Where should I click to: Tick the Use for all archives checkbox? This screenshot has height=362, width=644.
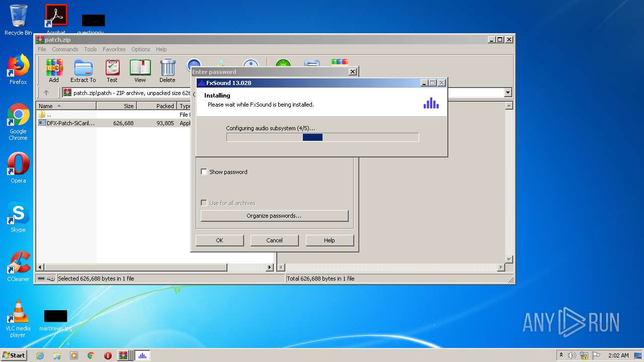(x=204, y=203)
